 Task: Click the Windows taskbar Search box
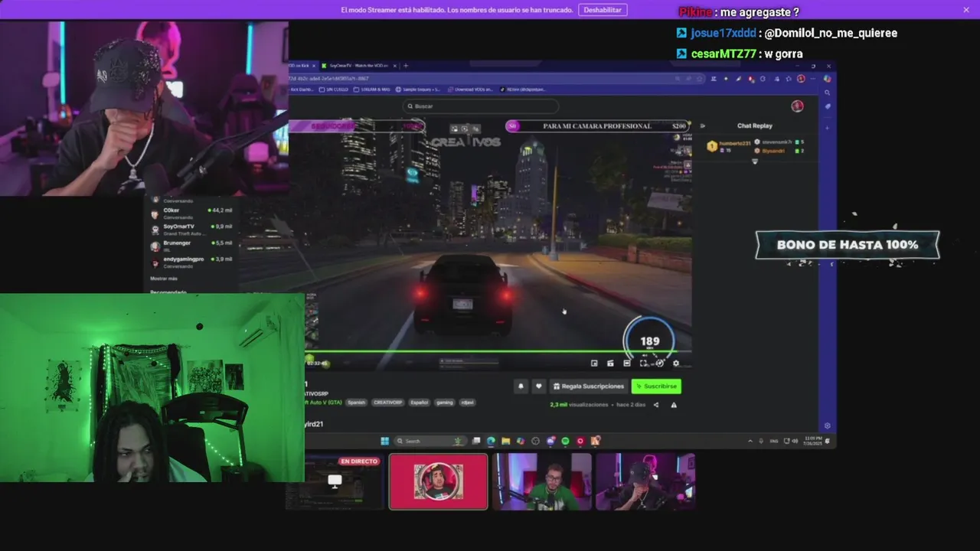431,441
